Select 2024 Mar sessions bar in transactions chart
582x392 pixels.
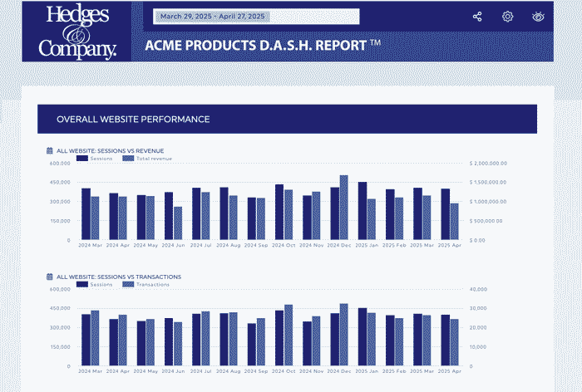pos(86,341)
